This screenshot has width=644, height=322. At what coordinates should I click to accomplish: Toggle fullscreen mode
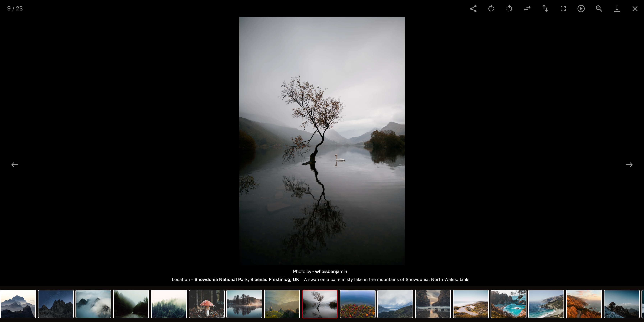(563, 9)
